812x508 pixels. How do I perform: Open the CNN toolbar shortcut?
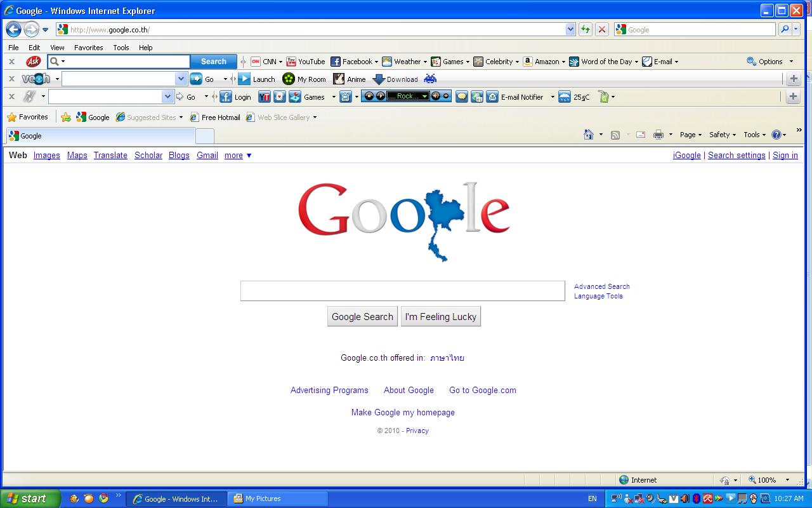(266, 62)
